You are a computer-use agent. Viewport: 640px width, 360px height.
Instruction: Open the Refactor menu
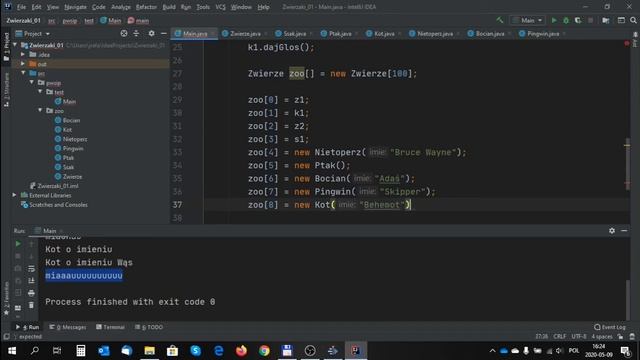click(x=146, y=7)
